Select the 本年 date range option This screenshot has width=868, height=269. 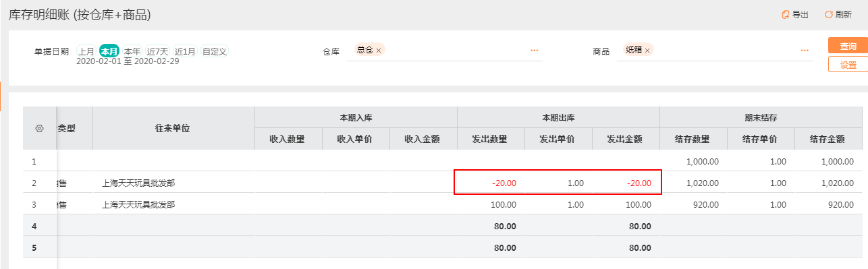132,51
